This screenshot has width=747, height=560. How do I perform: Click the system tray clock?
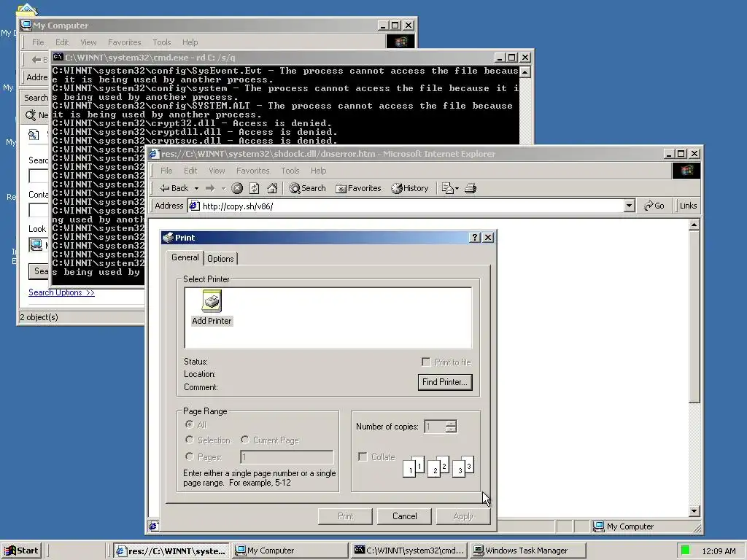(x=719, y=551)
